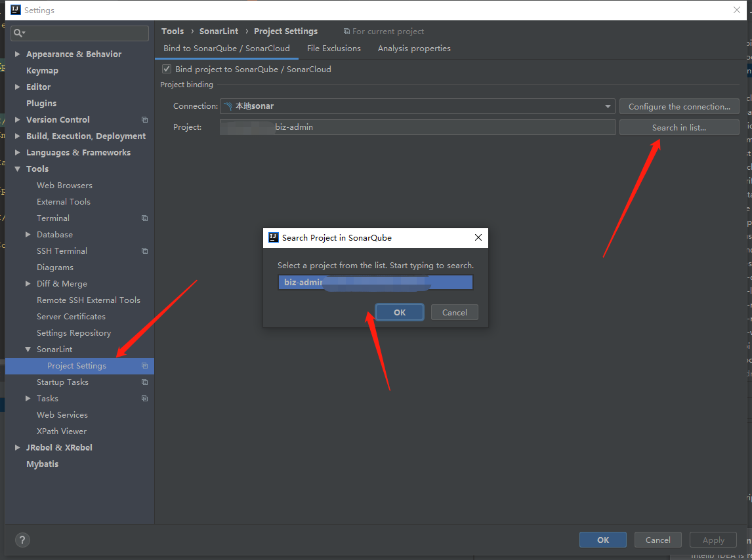
Task: Open the Analysis properties tab
Action: tap(414, 48)
